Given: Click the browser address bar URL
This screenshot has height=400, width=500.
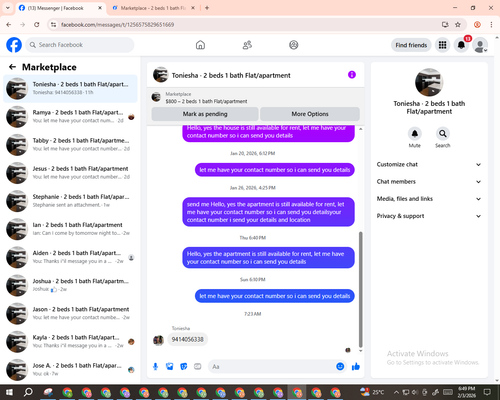Looking at the screenshot, I should pyautogui.click(x=118, y=25).
